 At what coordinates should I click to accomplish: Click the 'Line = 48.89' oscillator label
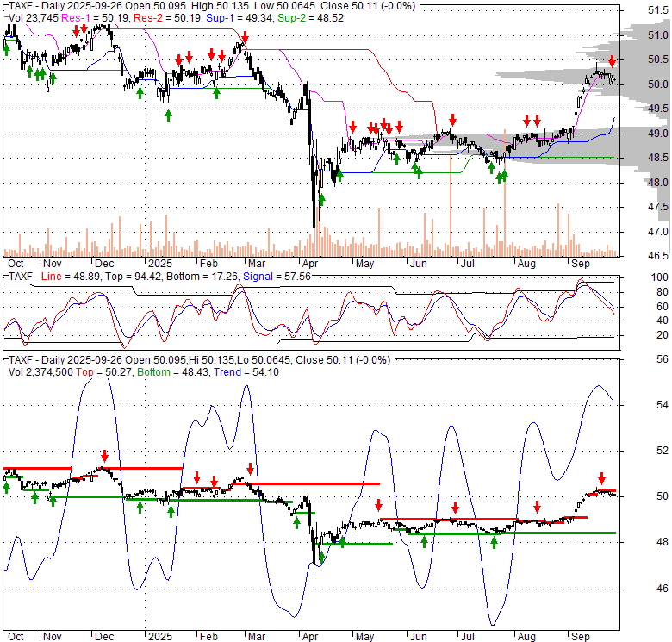click(x=71, y=277)
